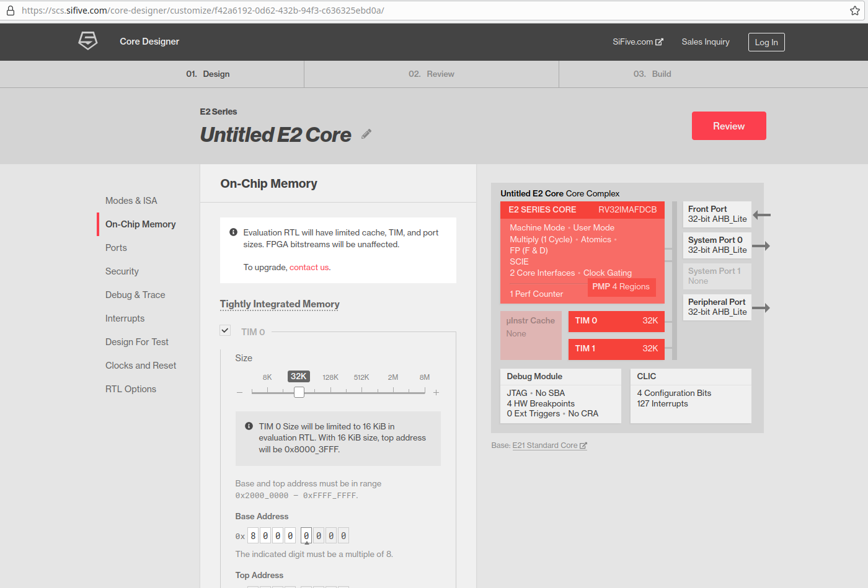Click the Core Designer title link

(149, 42)
